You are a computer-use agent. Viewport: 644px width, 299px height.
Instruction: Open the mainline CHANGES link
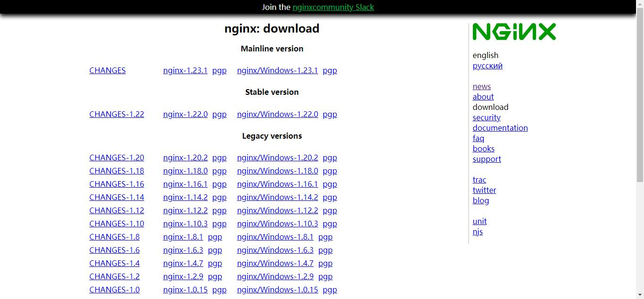click(107, 70)
